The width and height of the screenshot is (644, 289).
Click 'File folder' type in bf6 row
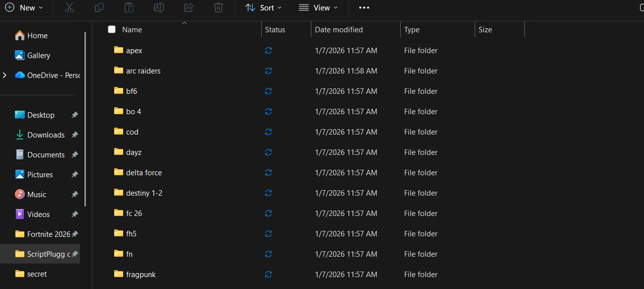(x=421, y=91)
